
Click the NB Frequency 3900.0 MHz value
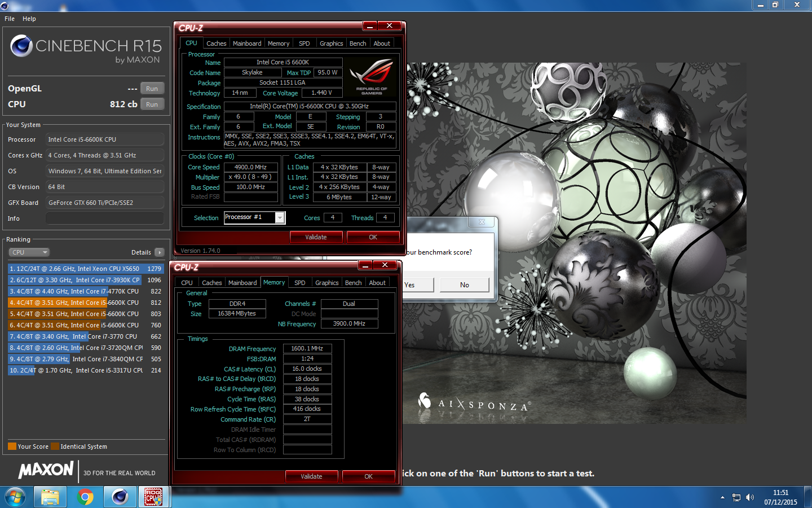(349, 323)
